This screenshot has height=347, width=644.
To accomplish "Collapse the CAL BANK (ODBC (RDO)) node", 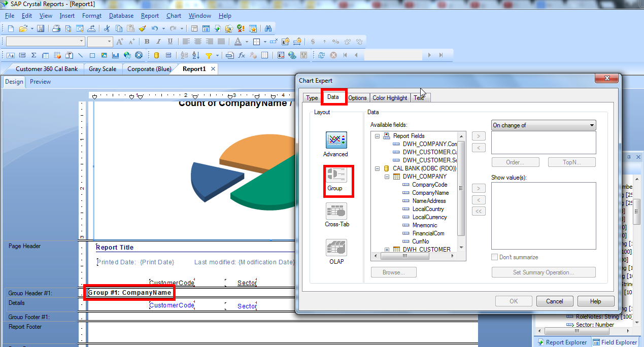I will (377, 168).
